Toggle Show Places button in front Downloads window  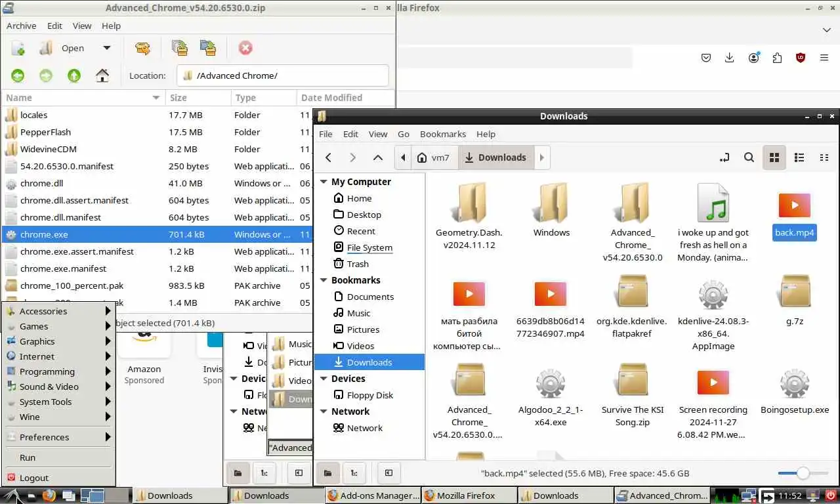point(327,472)
